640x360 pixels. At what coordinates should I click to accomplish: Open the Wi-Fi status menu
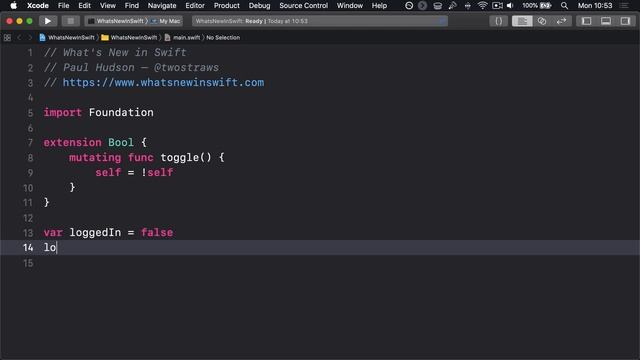click(x=482, y=5)
